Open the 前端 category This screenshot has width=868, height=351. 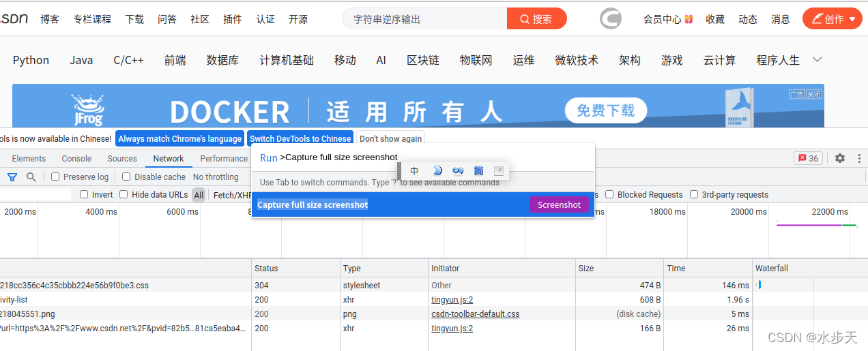[175, 60]
